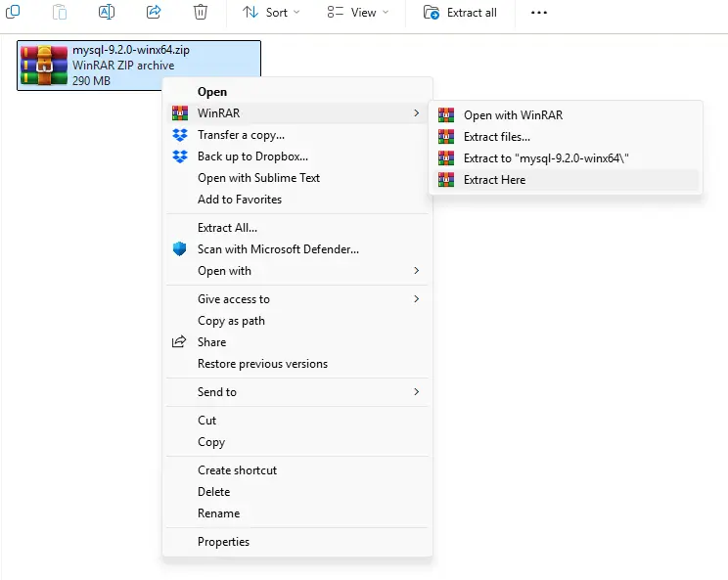The height and width of the screenshot is (580, 728).
Task: Click the Extract Here submenu text
Action: [494, 180]
